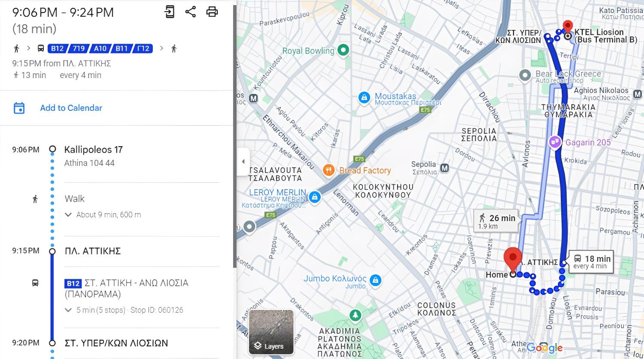Print the directions using printer icon
Screen dimensions: 644x359
click(x=212, y=12)
